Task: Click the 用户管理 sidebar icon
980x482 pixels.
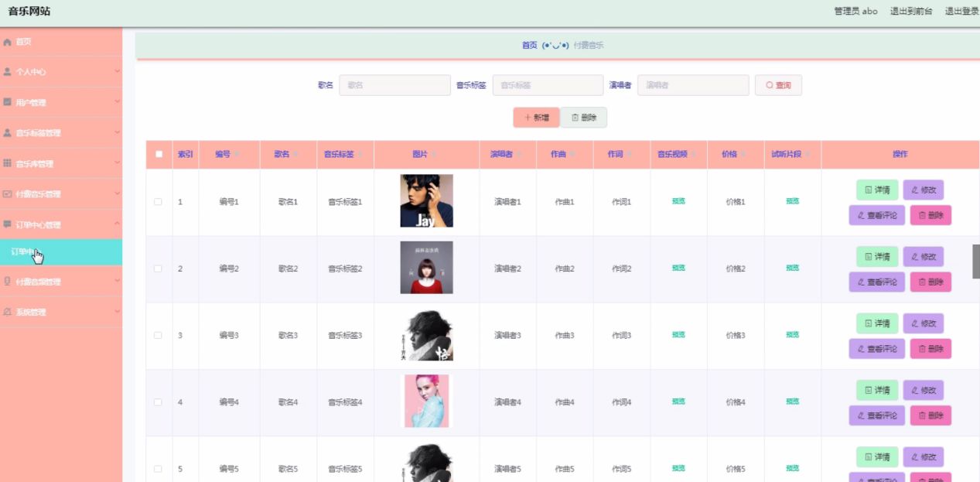Action: (x=7, y=102)
